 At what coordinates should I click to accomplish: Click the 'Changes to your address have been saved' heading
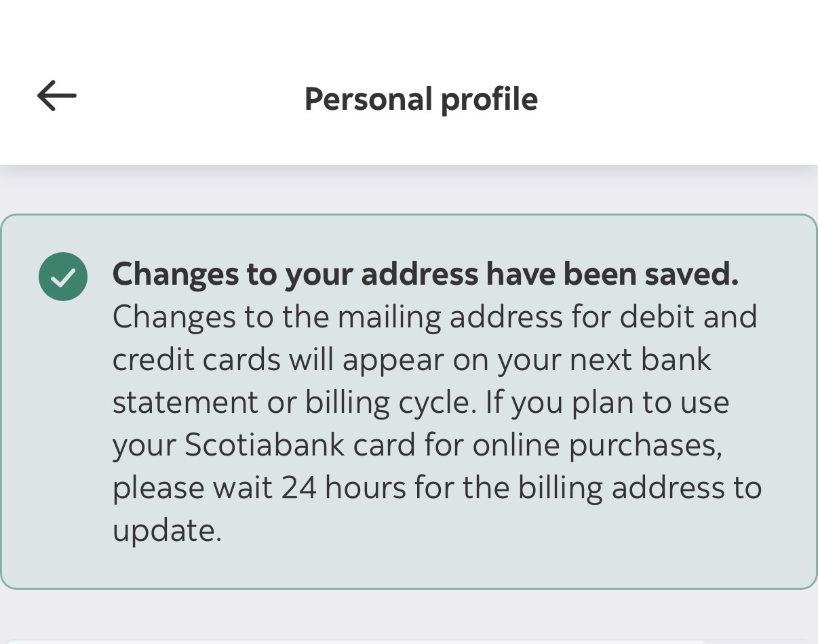426,274
